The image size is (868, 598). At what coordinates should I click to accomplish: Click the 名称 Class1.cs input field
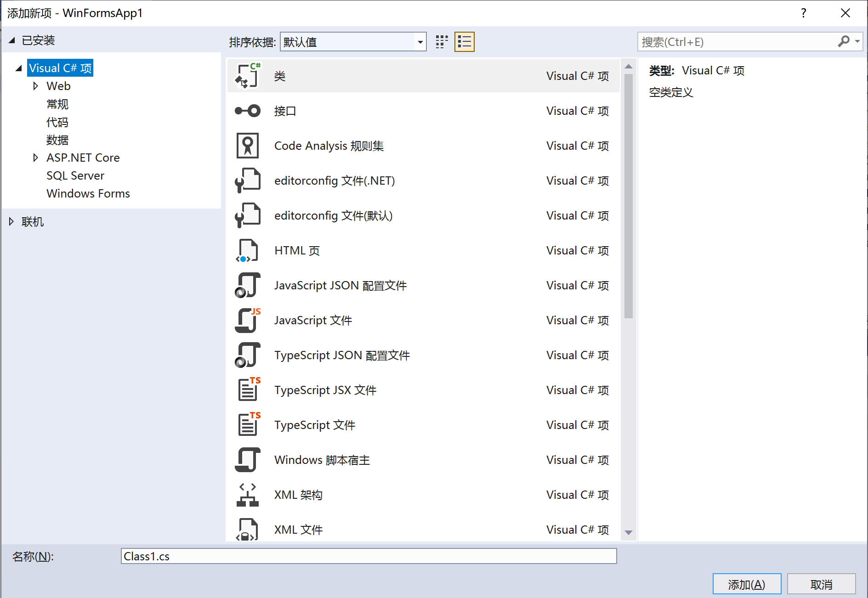(369, 556)
